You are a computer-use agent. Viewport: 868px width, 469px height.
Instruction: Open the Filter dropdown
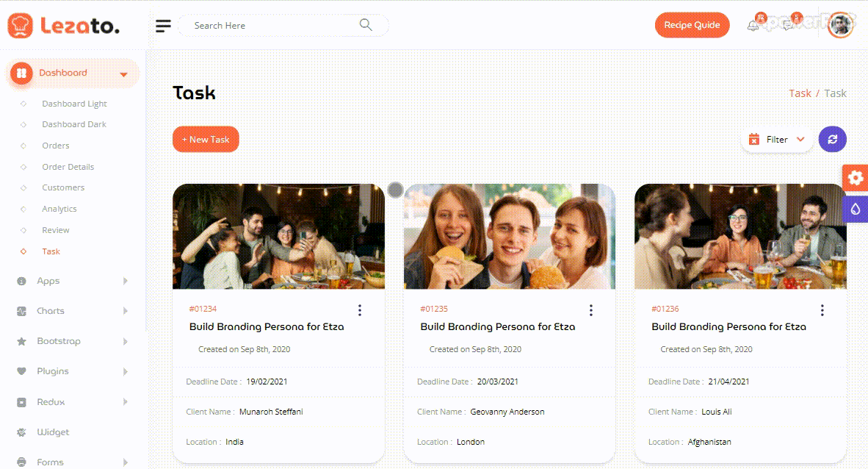coord(777,139)
